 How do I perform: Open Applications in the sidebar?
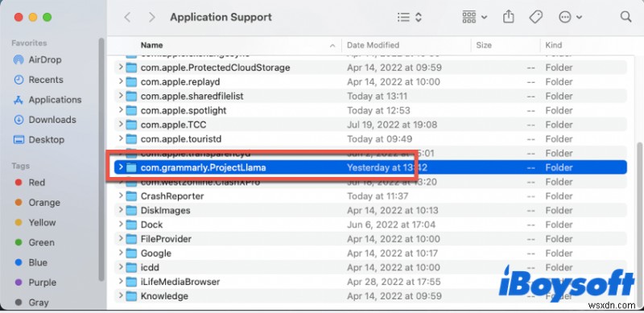[x=47, y=100]
